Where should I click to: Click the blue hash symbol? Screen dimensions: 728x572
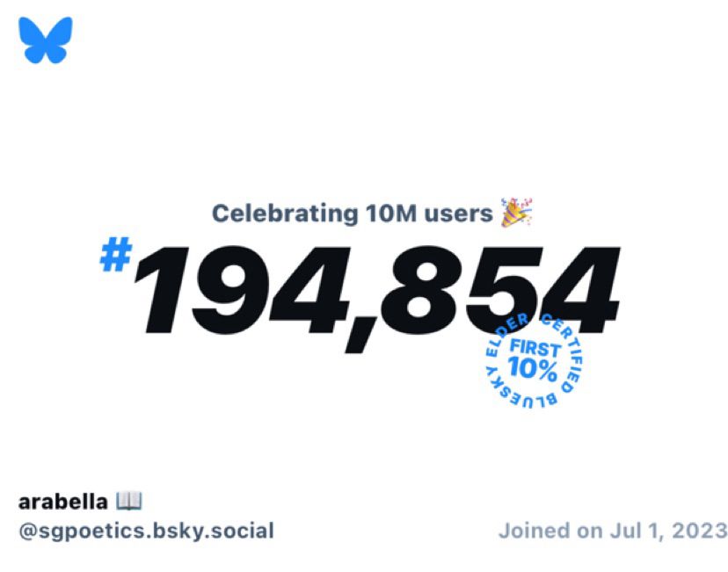[116, 254]
